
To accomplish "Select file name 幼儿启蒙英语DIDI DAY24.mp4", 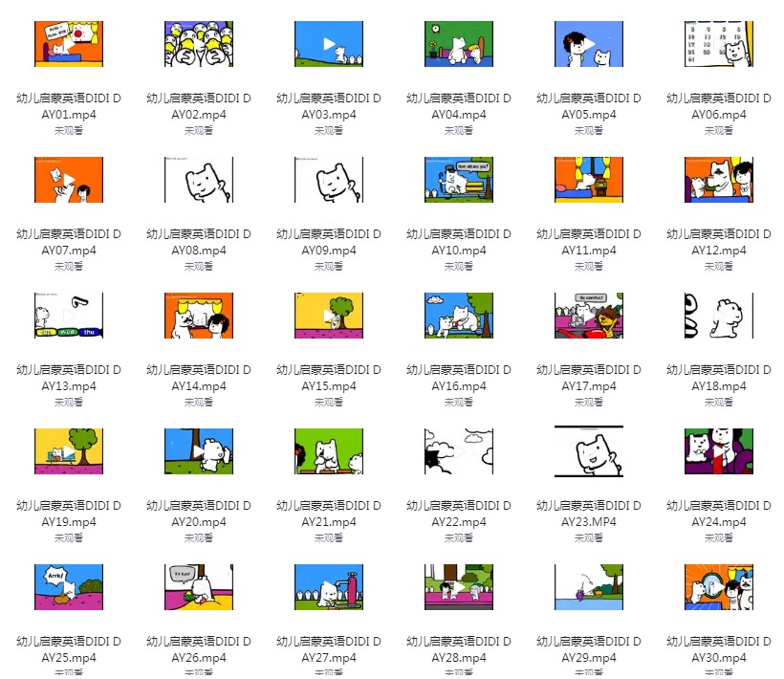I will tap(719, 514).
